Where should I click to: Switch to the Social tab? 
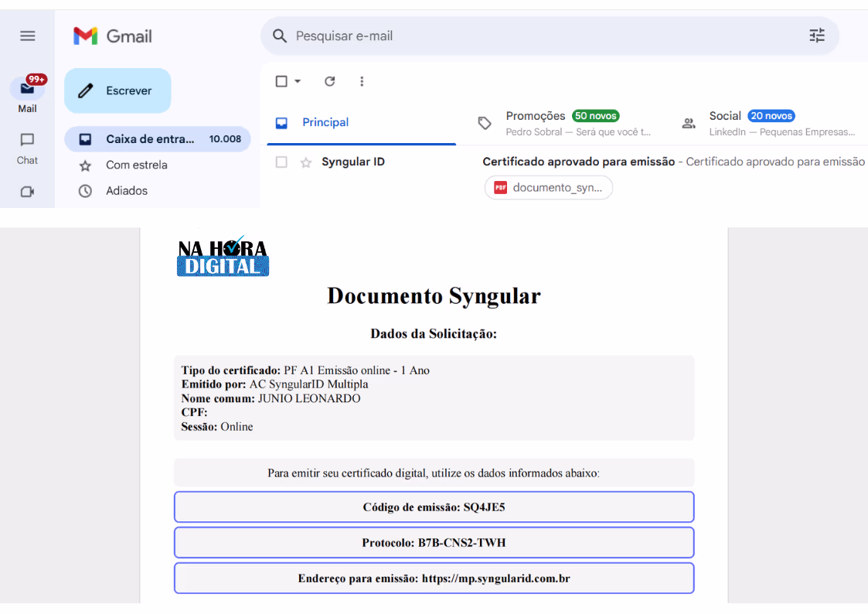[x=770, y=123]
